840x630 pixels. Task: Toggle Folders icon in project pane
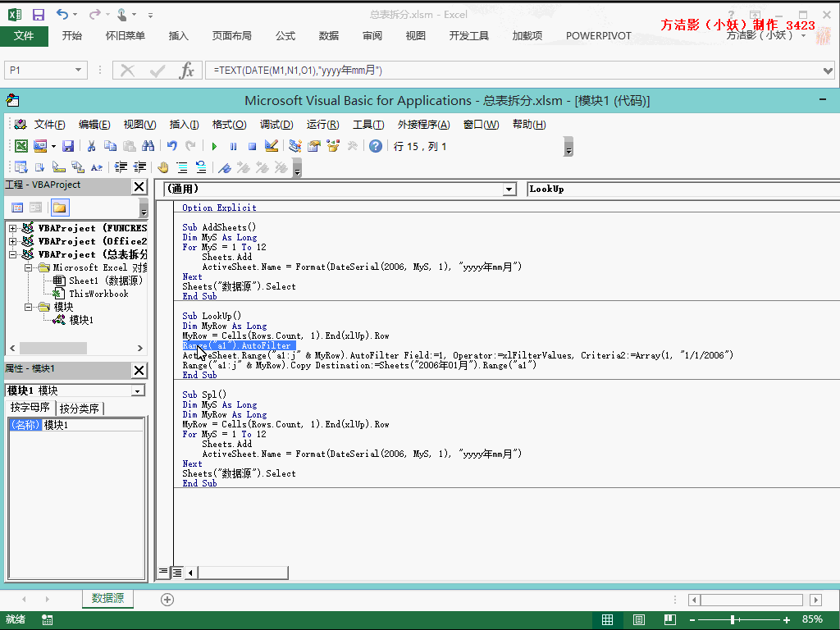(59, 208)
